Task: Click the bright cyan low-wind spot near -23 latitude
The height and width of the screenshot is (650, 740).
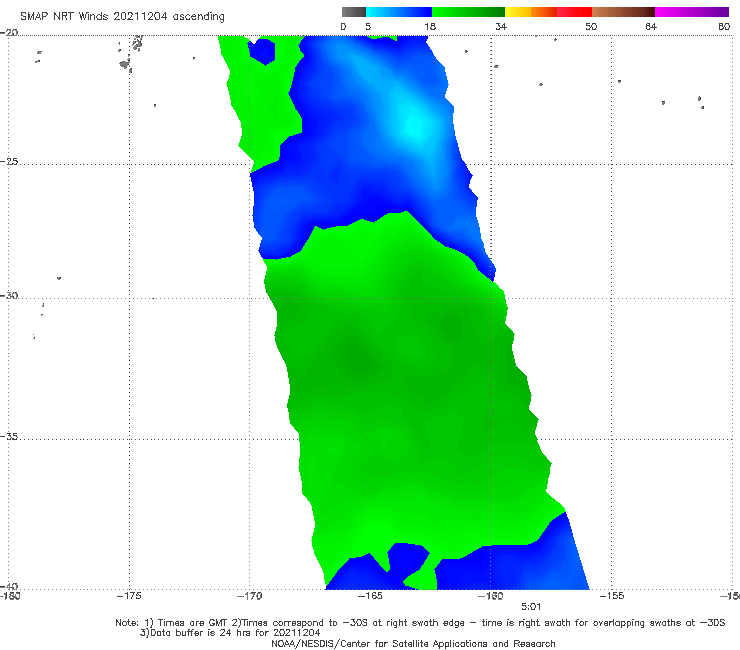Action: pyautogui.click(x=415, y=127)
